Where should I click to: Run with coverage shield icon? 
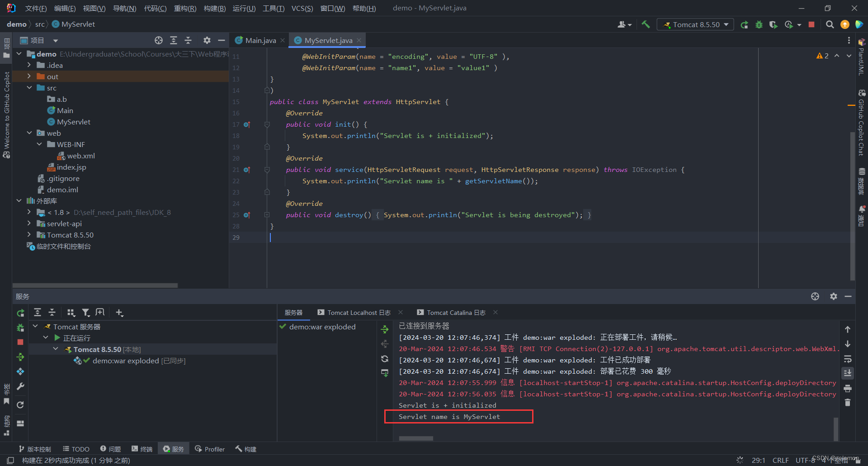[774, 24]
